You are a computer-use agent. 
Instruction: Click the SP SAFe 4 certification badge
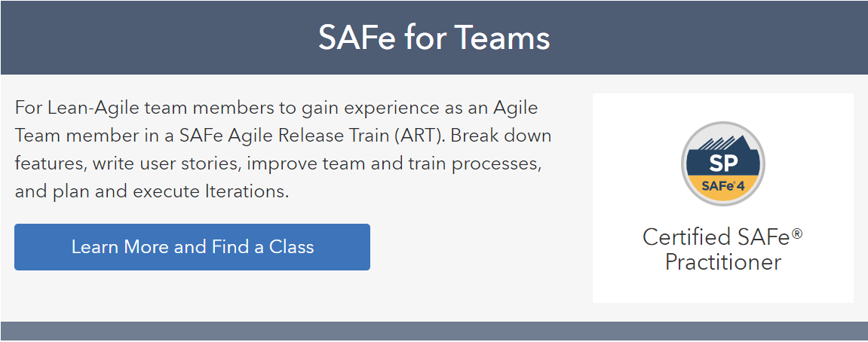pyautogui.click(x=723, y=164)
